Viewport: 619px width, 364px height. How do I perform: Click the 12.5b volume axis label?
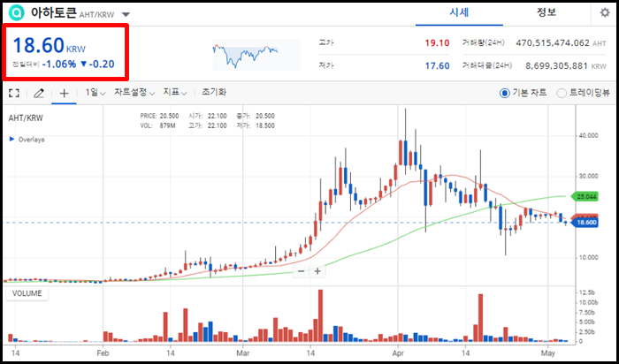point(588,292)
